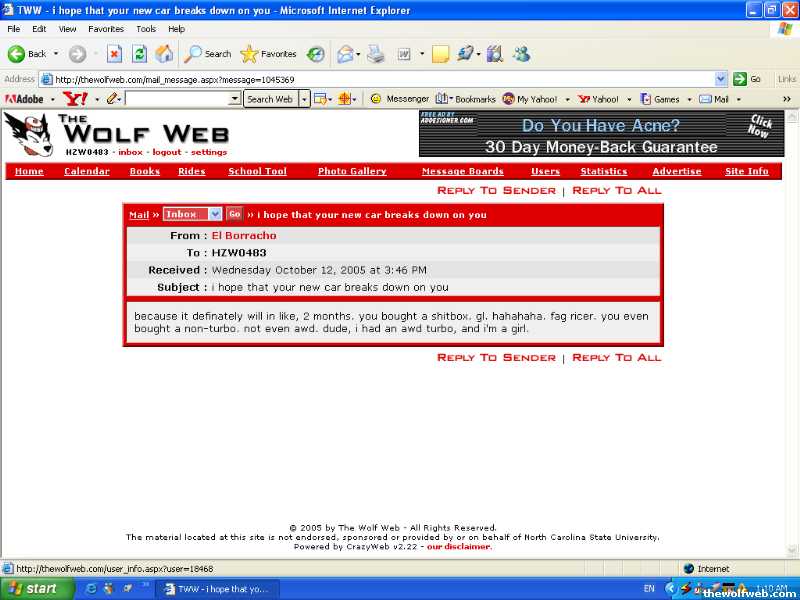Click the Message Boards navigation tab

462,171
